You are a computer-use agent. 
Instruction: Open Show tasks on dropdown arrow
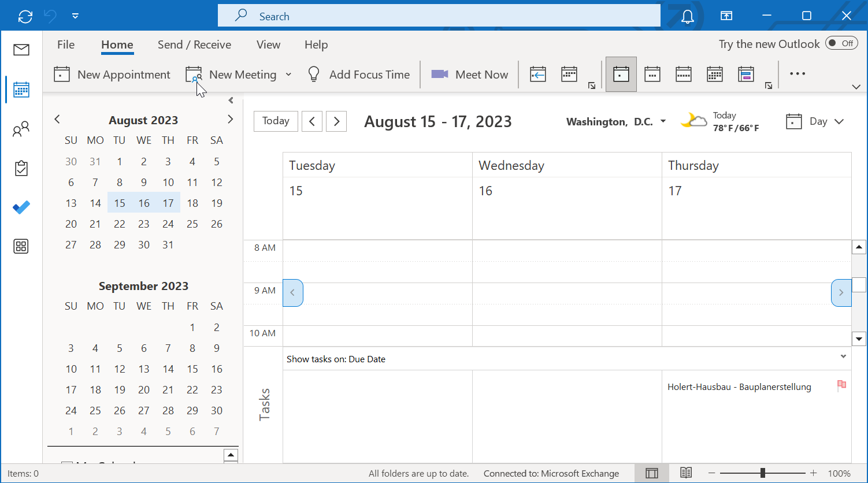click(843, 356)
